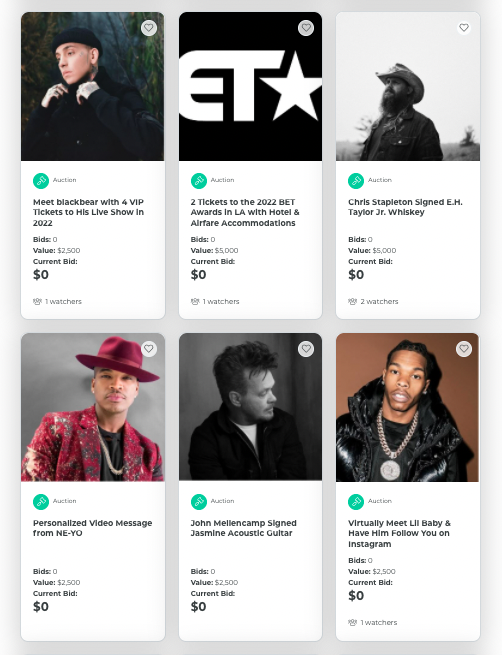Click the gavel icon on NE-YO card
Image resolution: width=502 pixels, height=655 pixels.
(41, 502)
